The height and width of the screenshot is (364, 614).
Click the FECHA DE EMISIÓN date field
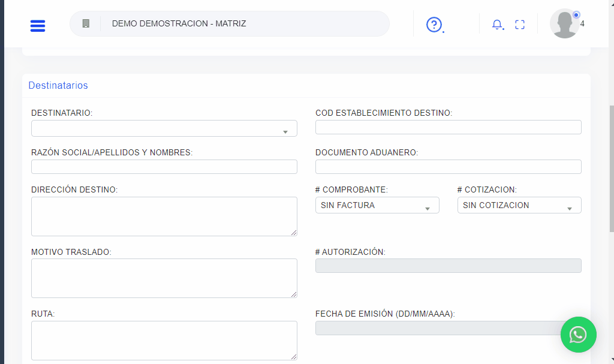436,328
